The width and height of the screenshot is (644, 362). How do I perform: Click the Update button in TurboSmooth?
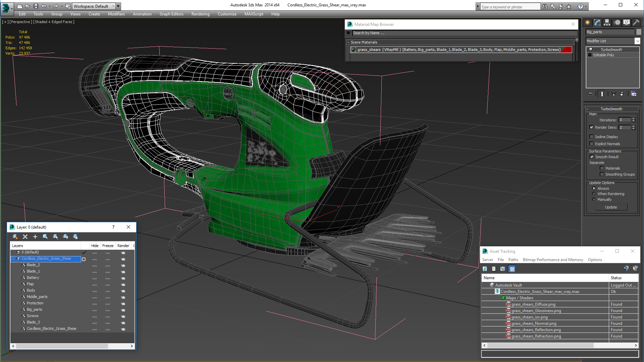[x=611, y=207]
